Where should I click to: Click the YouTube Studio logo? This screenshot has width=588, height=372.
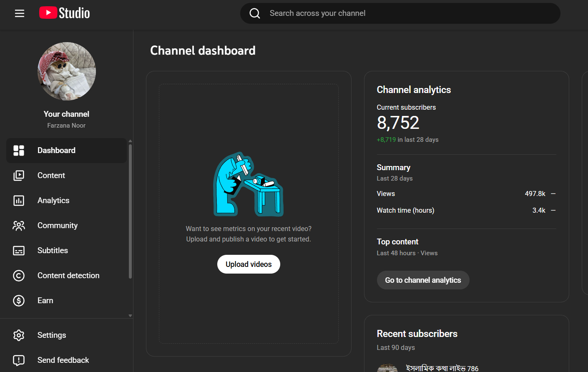[65, 13]
